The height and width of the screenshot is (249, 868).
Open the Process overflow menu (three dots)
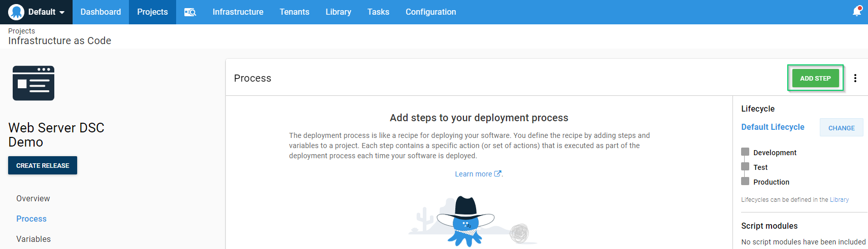point(855,78)
